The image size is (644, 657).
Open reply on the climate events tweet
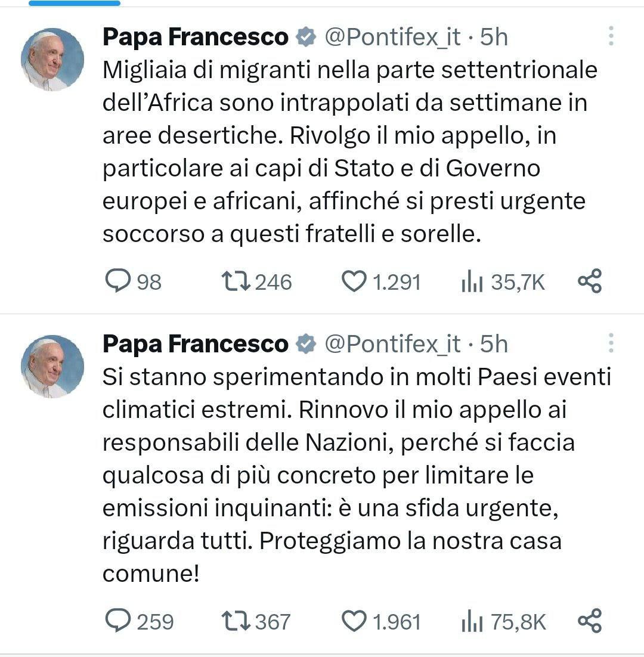pos(117,621)
